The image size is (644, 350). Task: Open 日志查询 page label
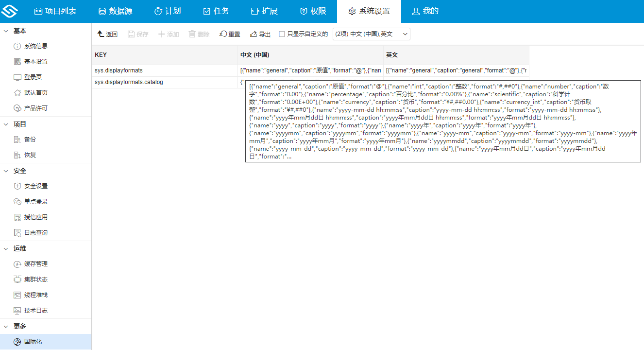(36, 233)
